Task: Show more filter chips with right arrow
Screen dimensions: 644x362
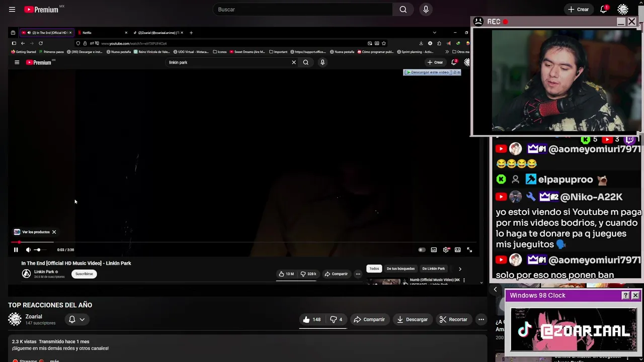Action: (x=460, y=269)
